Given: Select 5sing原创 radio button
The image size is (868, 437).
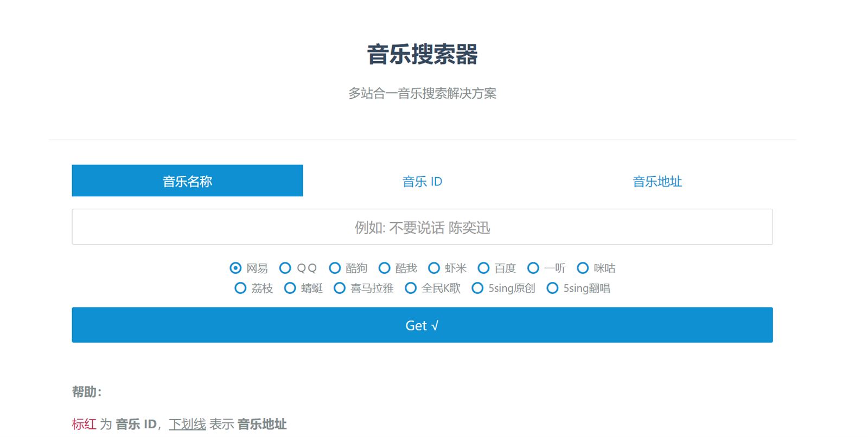Looking at the screenshot, I should click(477, 288).
